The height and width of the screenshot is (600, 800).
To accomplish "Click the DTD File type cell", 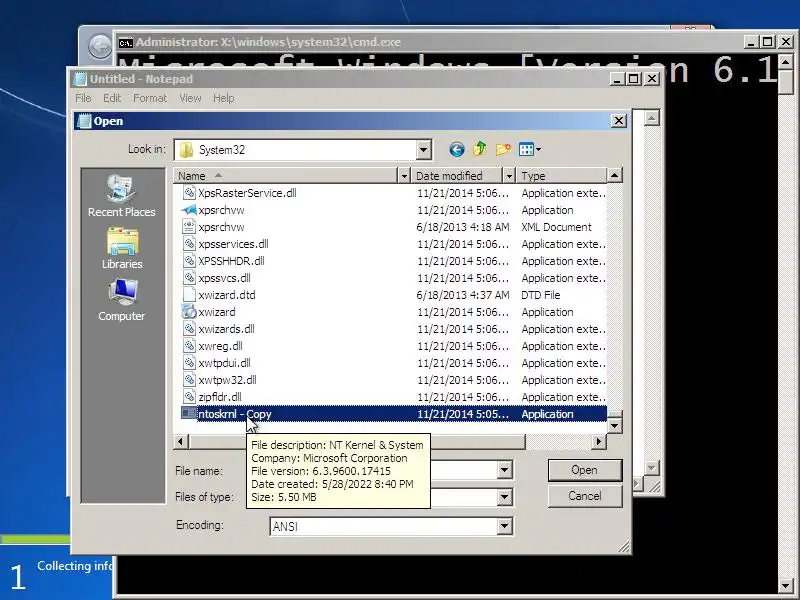I will coord(540,295).
